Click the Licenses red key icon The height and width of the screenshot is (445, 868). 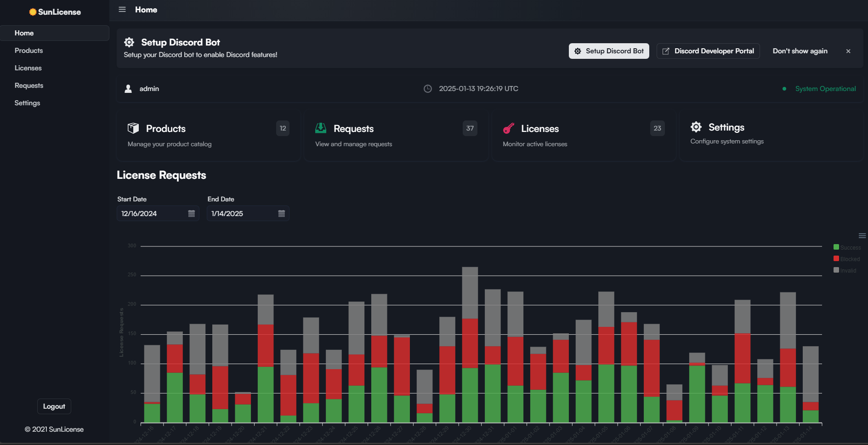point(508,128)
